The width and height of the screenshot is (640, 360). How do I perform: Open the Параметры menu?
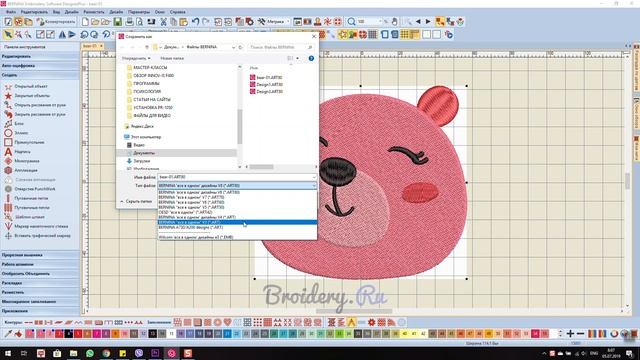(x=139, y=12)
